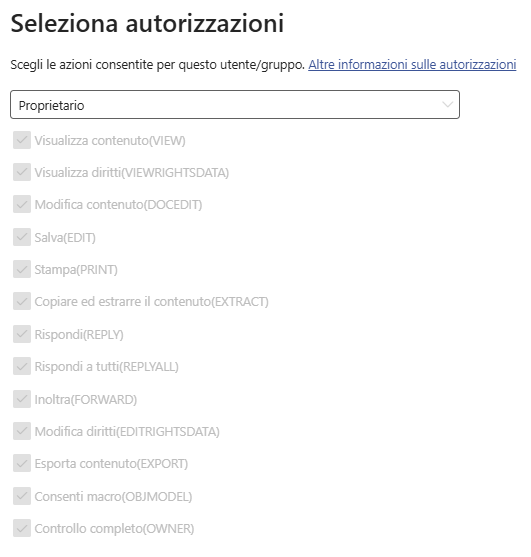
Task: Toggle the Stampa(PRINT) checkbox
Action: (x=22, y=269)
